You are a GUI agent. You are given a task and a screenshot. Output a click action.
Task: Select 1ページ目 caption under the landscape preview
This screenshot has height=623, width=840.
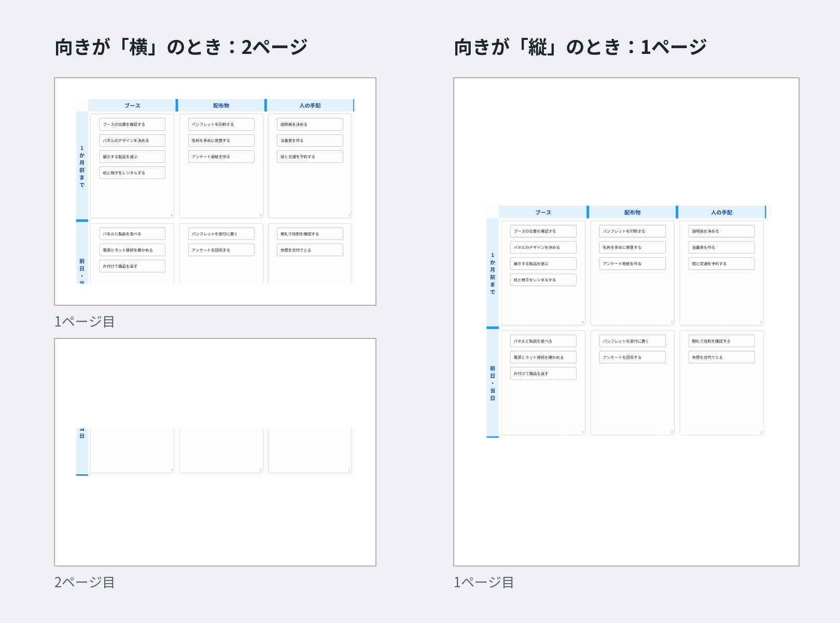(x=85, y=321)
